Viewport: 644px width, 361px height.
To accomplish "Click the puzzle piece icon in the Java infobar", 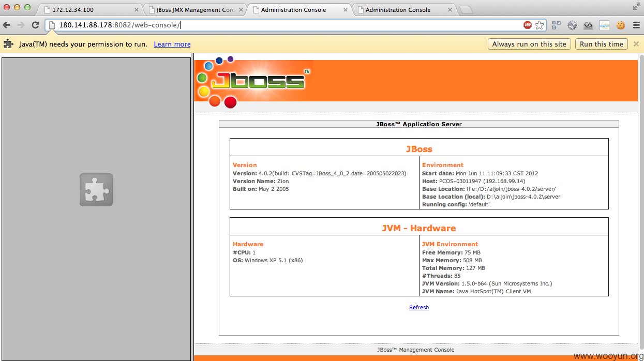I will pos(8,44).
